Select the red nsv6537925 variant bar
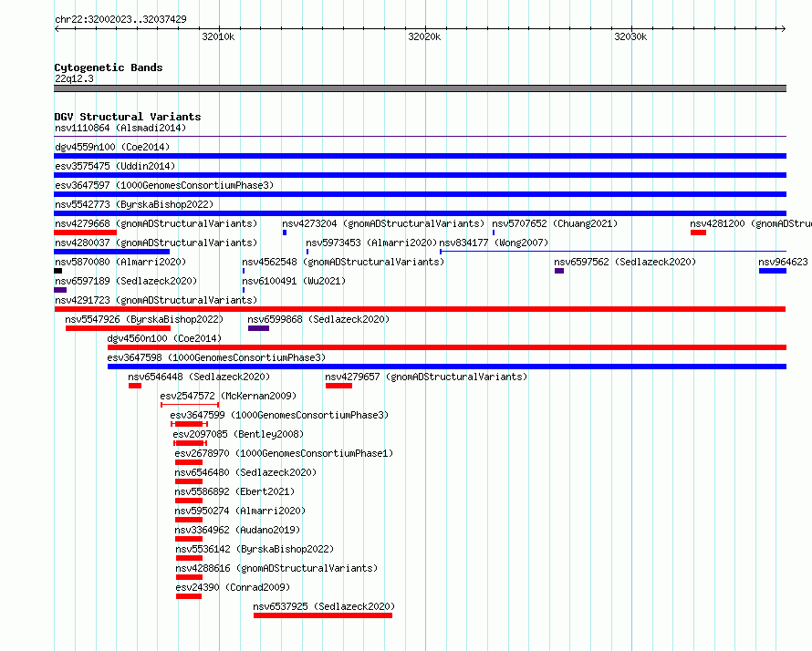This screenshot has width=812, height=651. 323,615
